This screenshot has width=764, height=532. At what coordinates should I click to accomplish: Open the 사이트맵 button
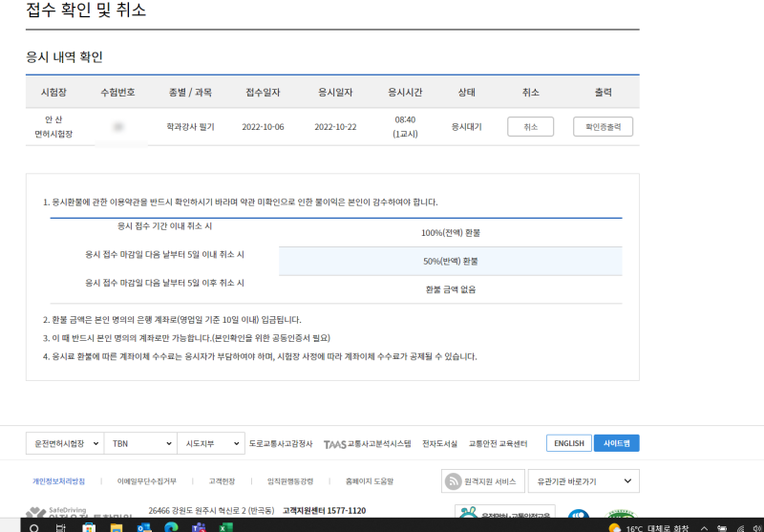(x=616, y=443)
